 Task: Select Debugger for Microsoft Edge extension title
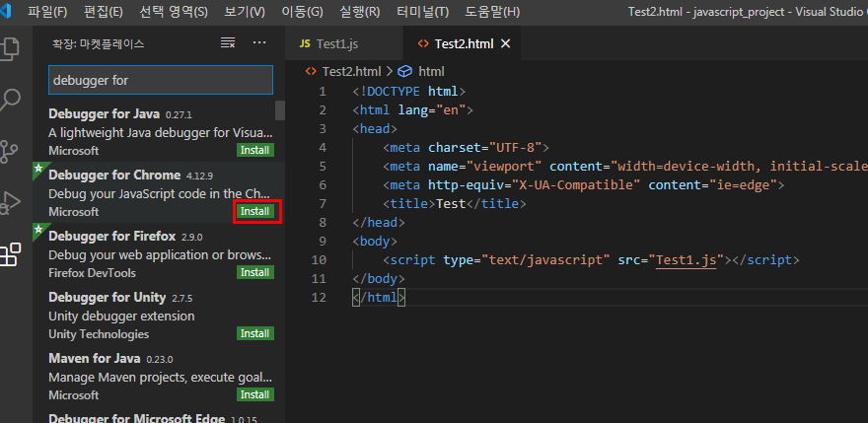coord(137,418)
